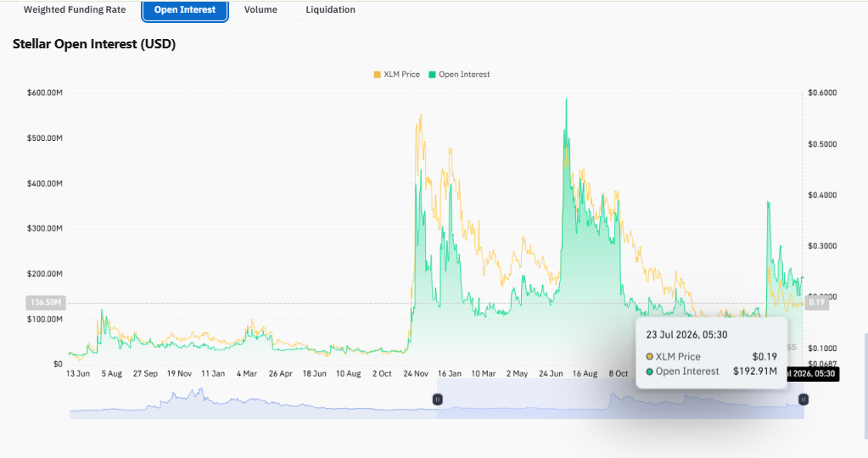Open the Volume tab
This screenshot has height=458, width=868.
point(260,10)
